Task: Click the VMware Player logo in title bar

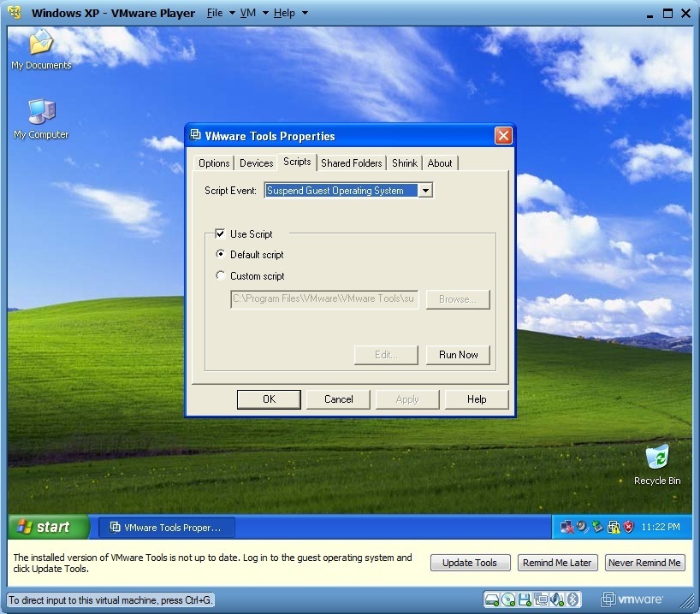Action: tap(15, 13)
